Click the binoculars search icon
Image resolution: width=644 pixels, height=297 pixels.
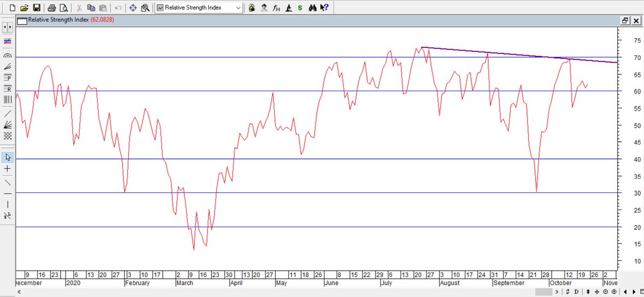tap(313, 8)
